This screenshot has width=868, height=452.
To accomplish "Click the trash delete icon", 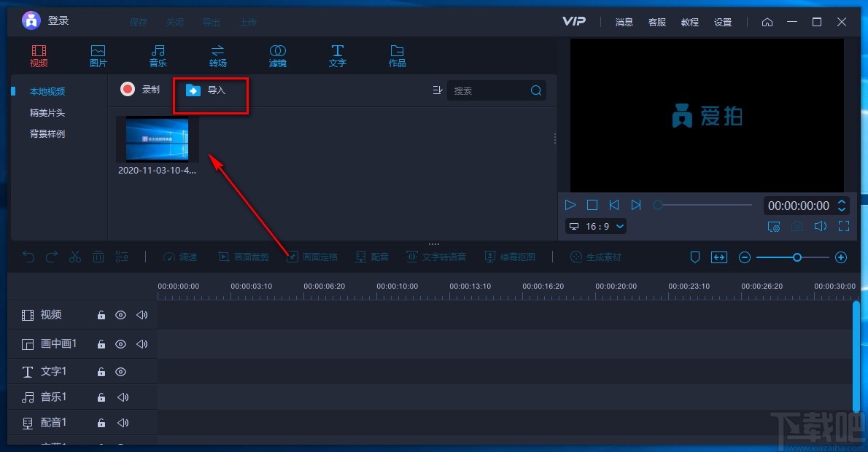I will (98, 257).
